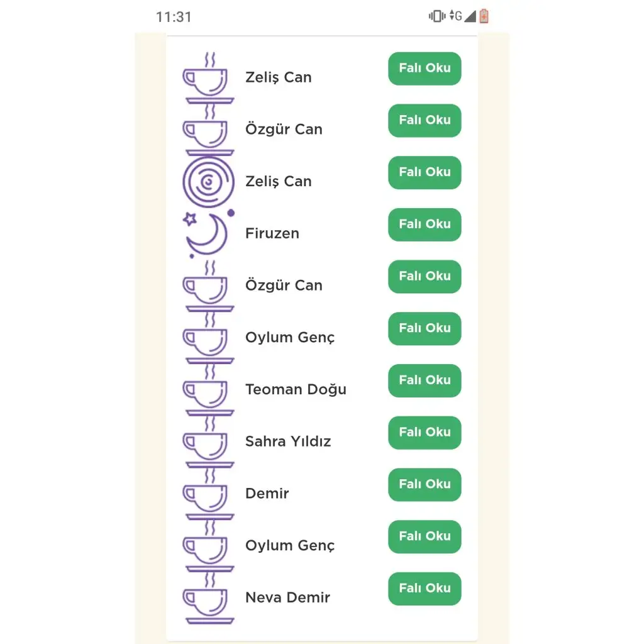The image size is (644, 644).
Task: Tap spiral plate icon beside Zeliş Can
Action: coord(209,182)
